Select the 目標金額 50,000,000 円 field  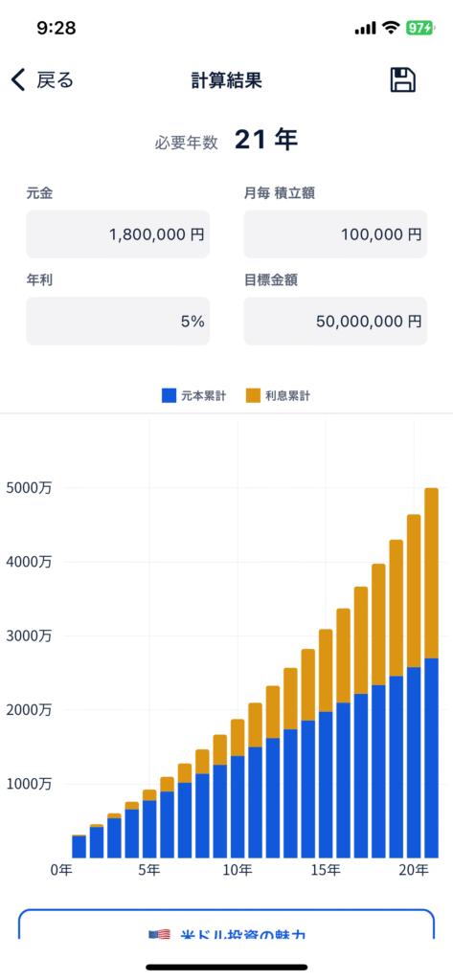tap(335, 322)
